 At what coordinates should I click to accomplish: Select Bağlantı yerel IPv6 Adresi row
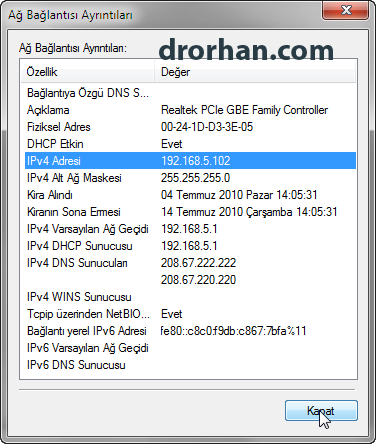tap(190, 331)
